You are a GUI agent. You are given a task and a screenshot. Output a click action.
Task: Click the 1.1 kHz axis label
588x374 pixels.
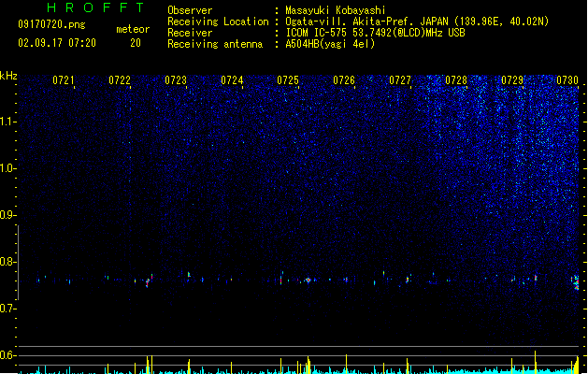pos(8,122)
